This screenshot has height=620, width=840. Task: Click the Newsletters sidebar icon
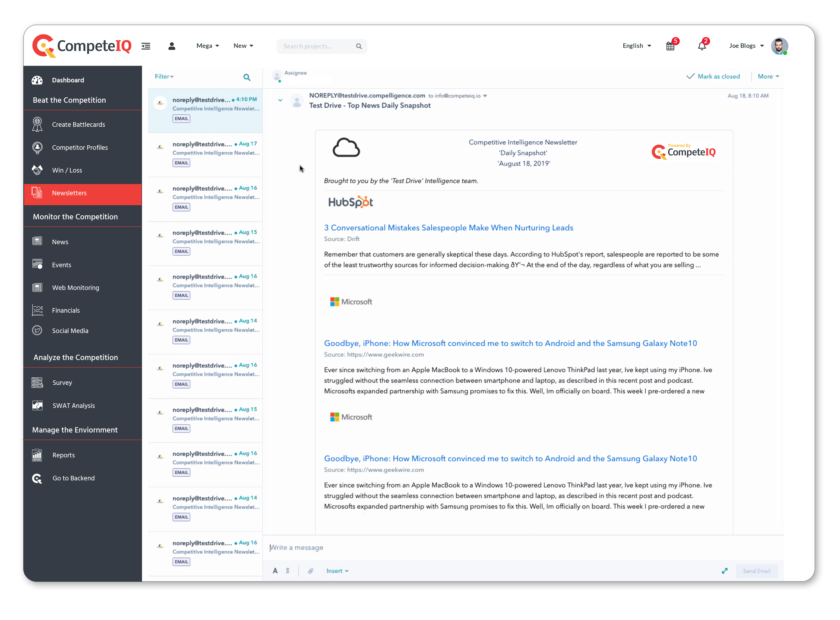pos(37,193)
